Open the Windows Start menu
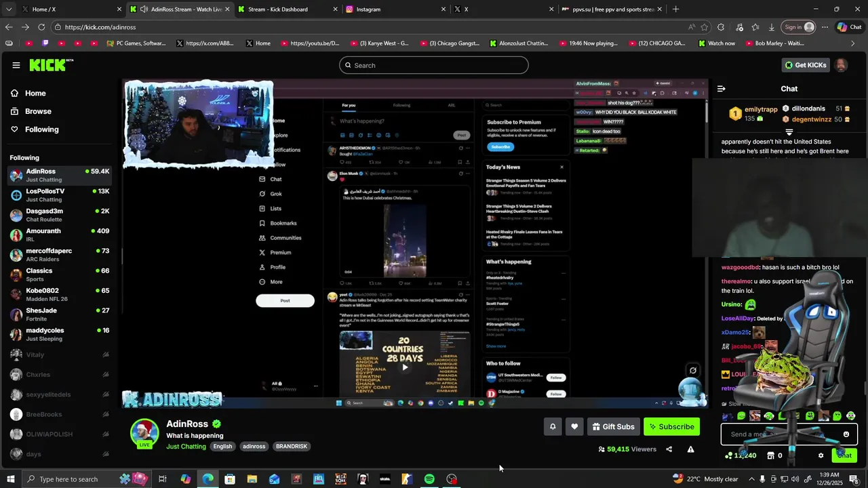This screenshot has height=488, width=868. 11,479
